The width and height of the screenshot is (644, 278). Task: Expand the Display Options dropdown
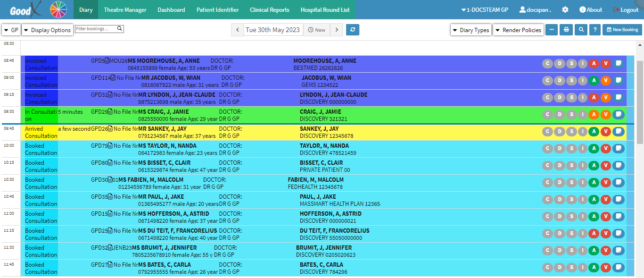(47, 30)
